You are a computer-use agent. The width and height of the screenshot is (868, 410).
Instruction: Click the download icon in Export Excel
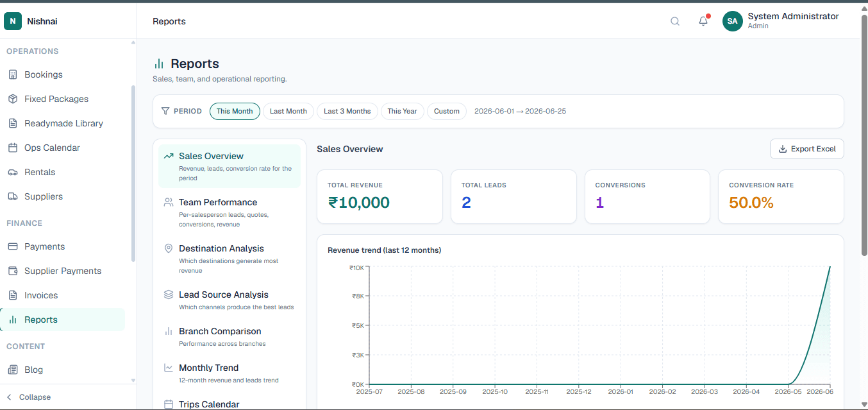pyautogui.click(x=782, y=149)
